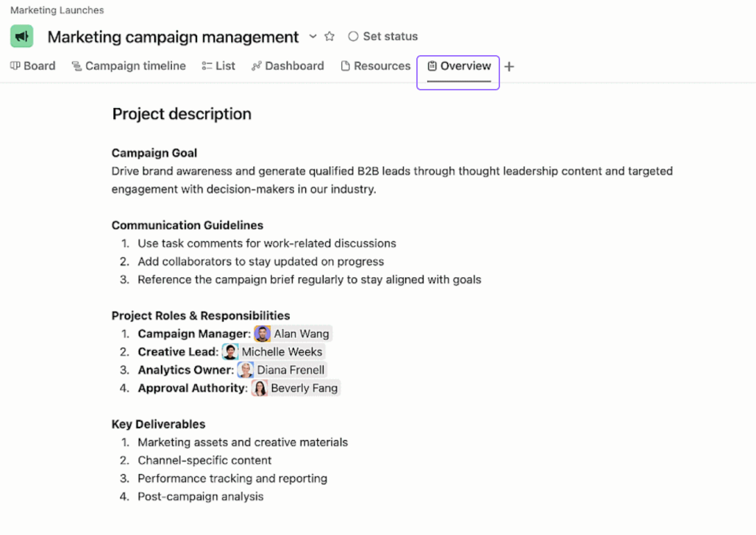756x535 pixels.
Task: Open project actions dropdown next to title
Action: point(313,36)
